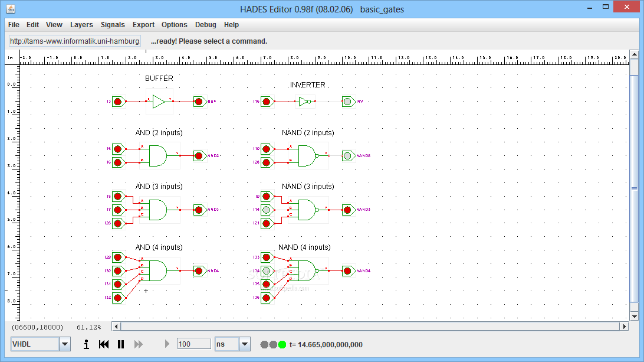Click the NAND3 output pin
Viewport: 644px width, 362px height.
[349, 210]
